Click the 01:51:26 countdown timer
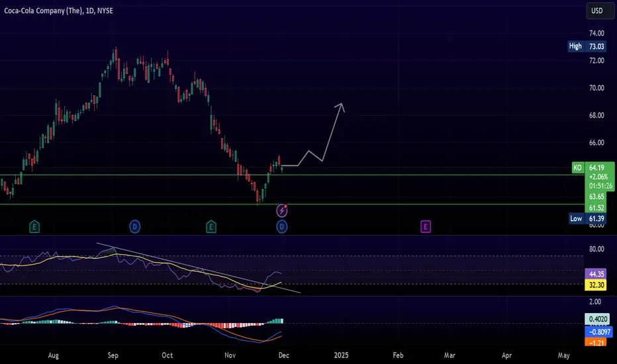The width and height of the screenshot is (617, 364). [x=600, y=186]
